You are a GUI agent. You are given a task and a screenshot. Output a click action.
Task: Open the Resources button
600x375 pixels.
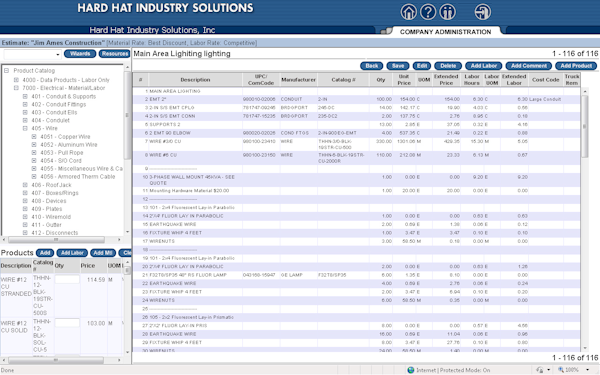tap(114, 54)
